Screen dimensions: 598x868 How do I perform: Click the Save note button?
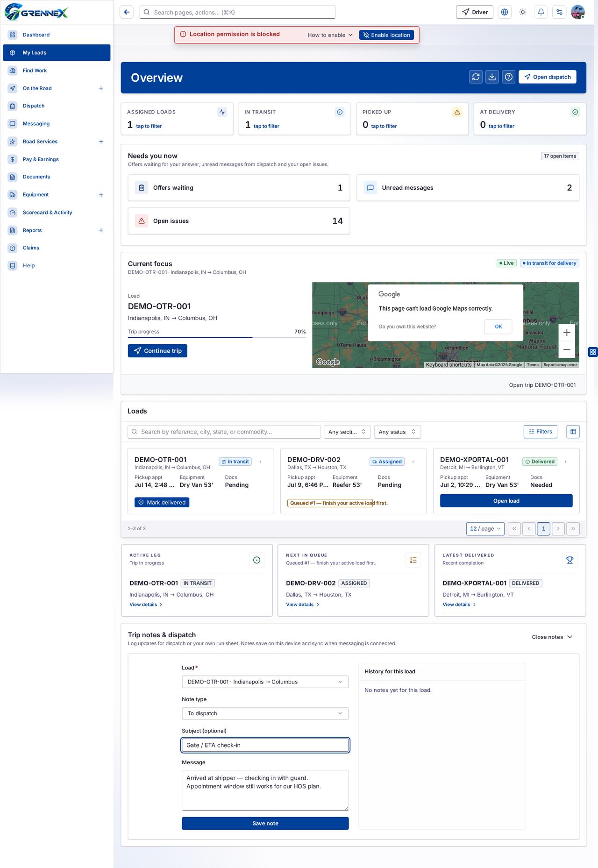click(x=265, y=823)
